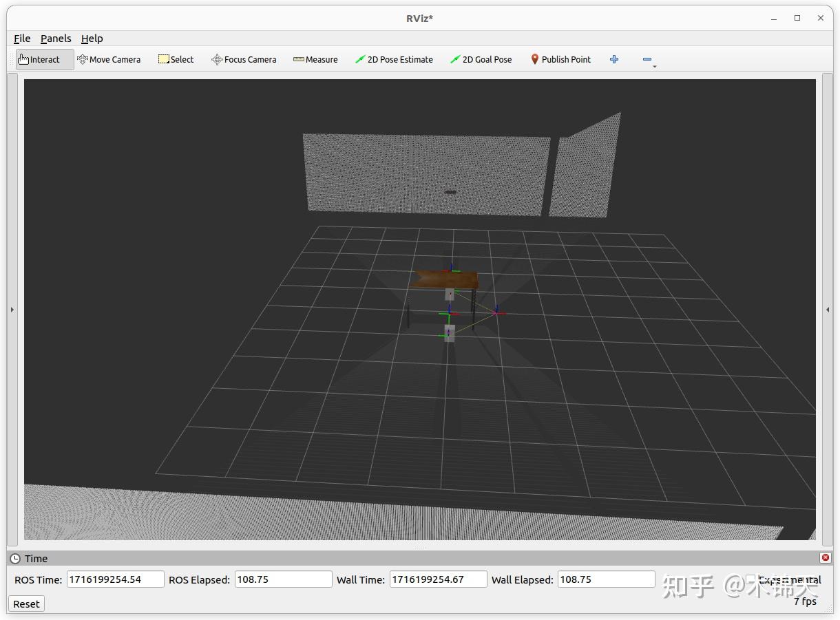Select the Publish Point tool
Viewport: 840px width, 620px height.
(560, 60)
